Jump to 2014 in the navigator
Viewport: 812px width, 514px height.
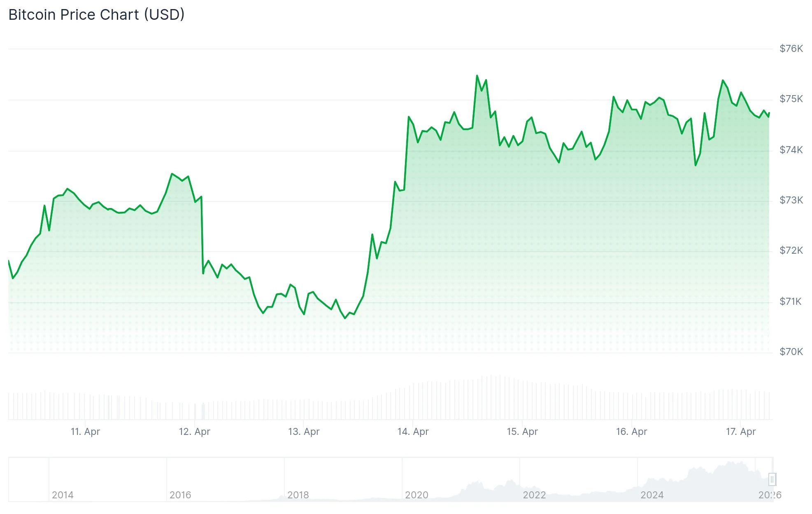[x=63, y=495]
